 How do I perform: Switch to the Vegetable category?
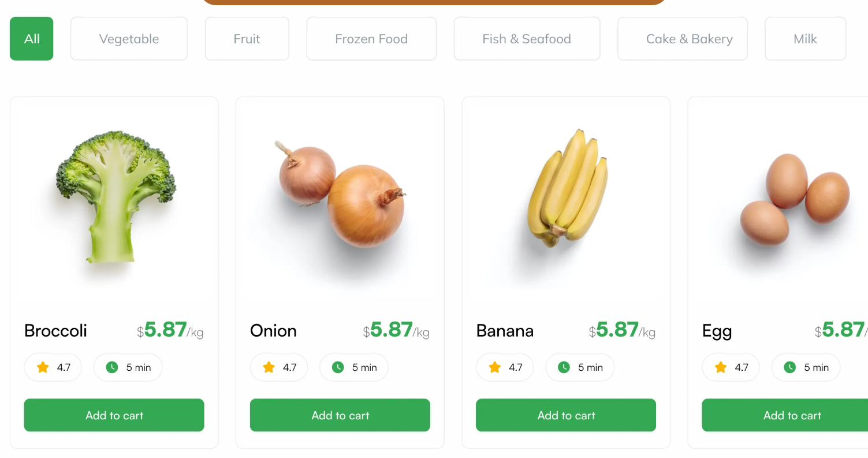(129, 39)
